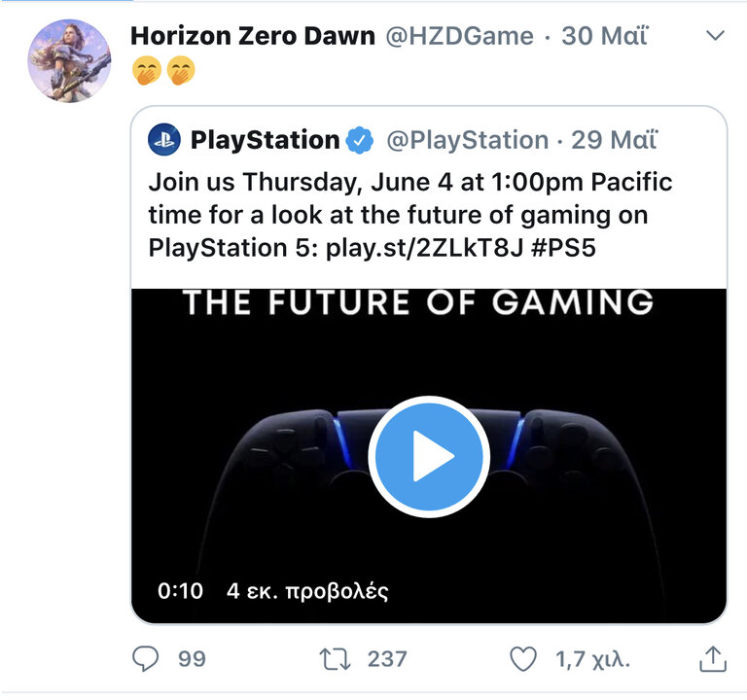
Task: Click the retweet arrows icon
Action: tap(335, 659)
